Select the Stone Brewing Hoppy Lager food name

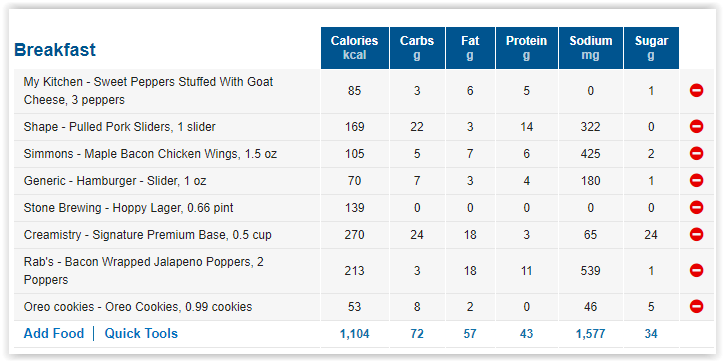pos(128,208)
